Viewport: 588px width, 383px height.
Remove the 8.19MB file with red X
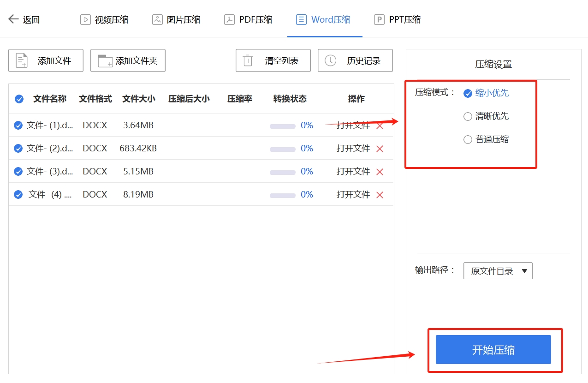tap(380, 195)
